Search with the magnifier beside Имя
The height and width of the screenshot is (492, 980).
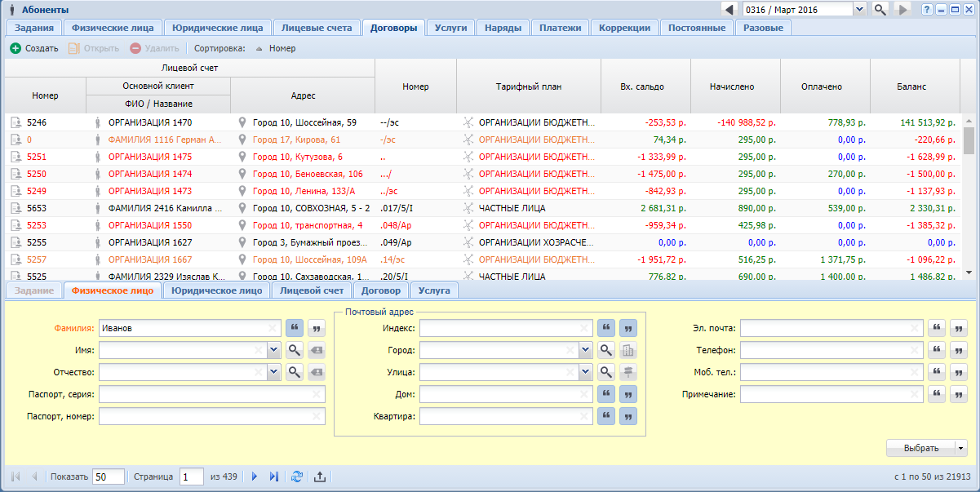point(295,350)
